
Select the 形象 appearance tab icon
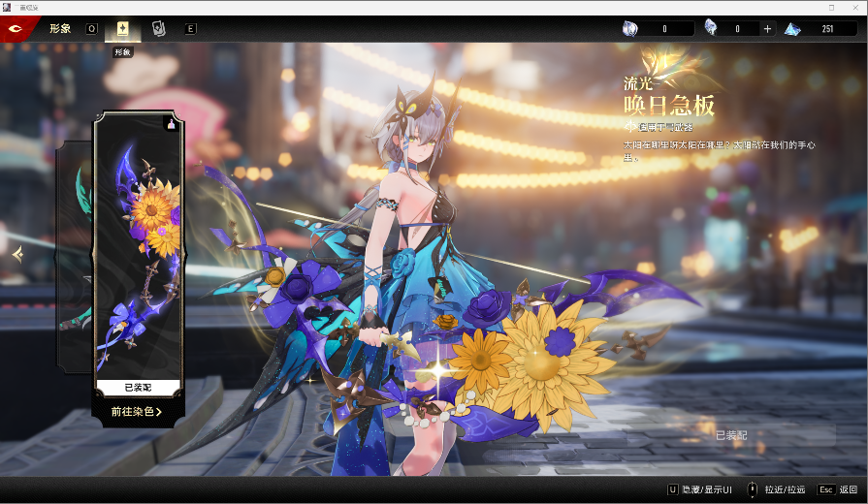[x=123, y=29]
